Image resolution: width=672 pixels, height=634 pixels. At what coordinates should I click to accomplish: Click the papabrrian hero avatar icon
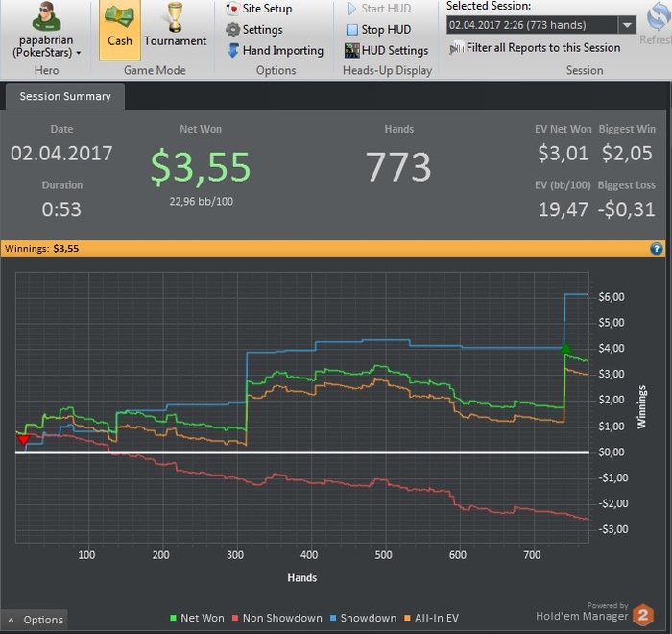point(46,17)
